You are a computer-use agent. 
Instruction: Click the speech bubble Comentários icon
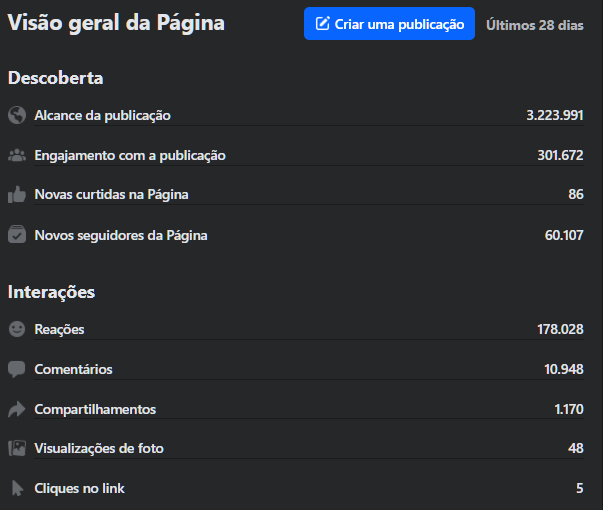(16, 369)
